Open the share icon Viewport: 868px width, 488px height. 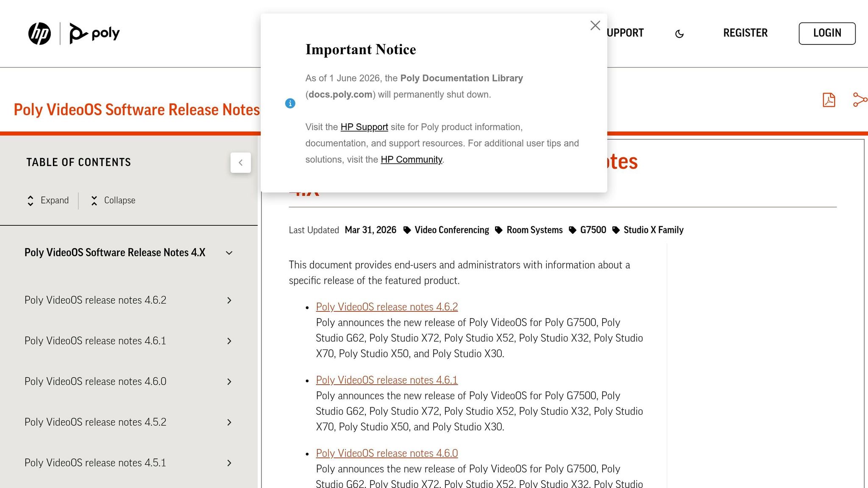(860, 100)
